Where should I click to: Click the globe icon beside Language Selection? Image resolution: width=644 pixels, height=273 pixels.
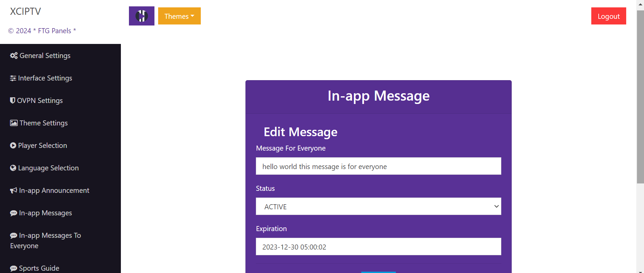13,168
